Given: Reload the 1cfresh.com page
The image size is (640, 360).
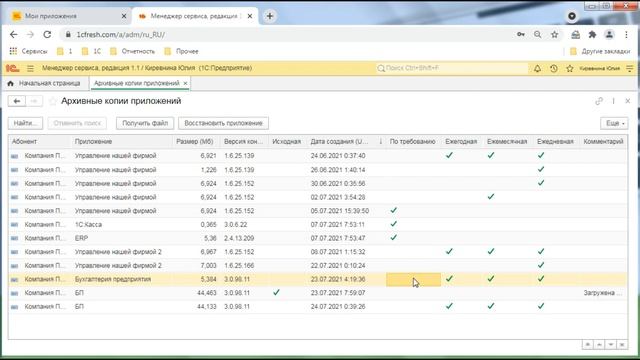Looking at the screenshot, I should coord(47,35).
